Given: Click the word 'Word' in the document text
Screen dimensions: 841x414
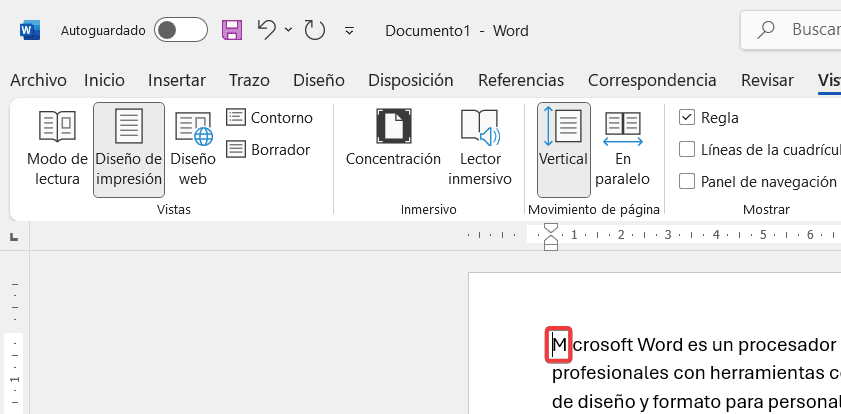Looking at the screenshot, I should click(x=660, y=345).
